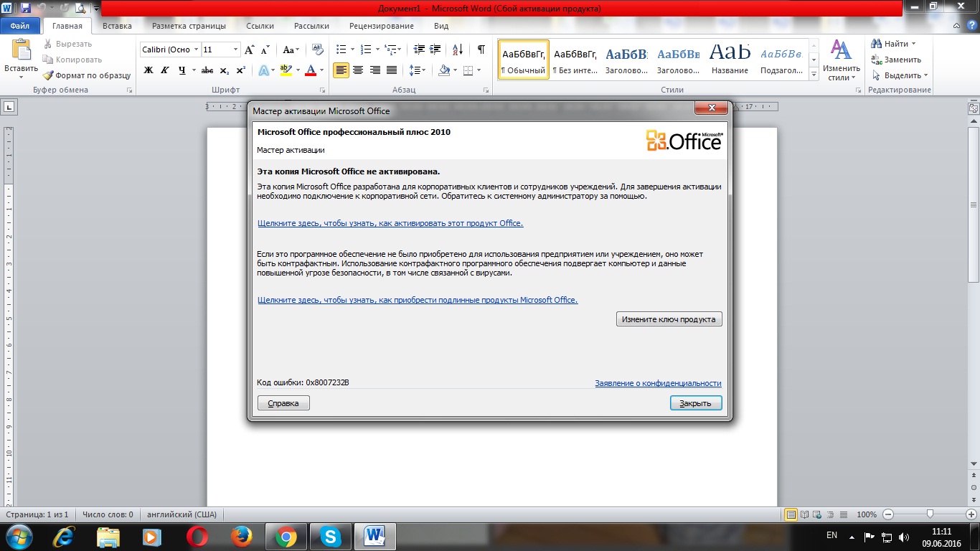Switch to the Разметка страницы tab
Screen dimensions: 980x551
pos(189,26)
